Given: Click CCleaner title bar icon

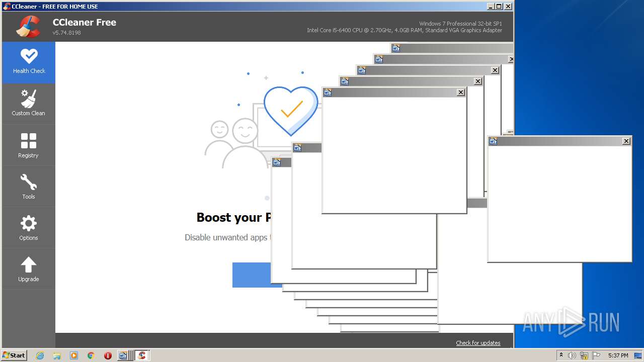Looking at the screenshot, I should tap(7, 7).
